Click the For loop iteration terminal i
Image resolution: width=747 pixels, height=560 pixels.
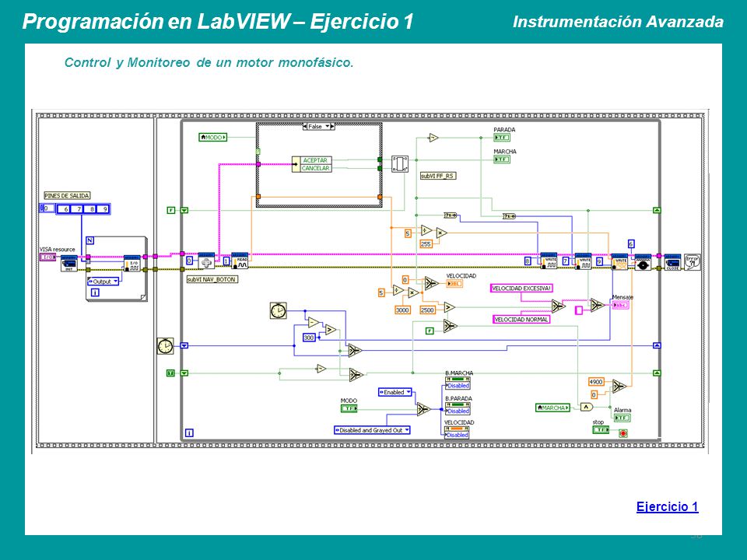[95, 292]
